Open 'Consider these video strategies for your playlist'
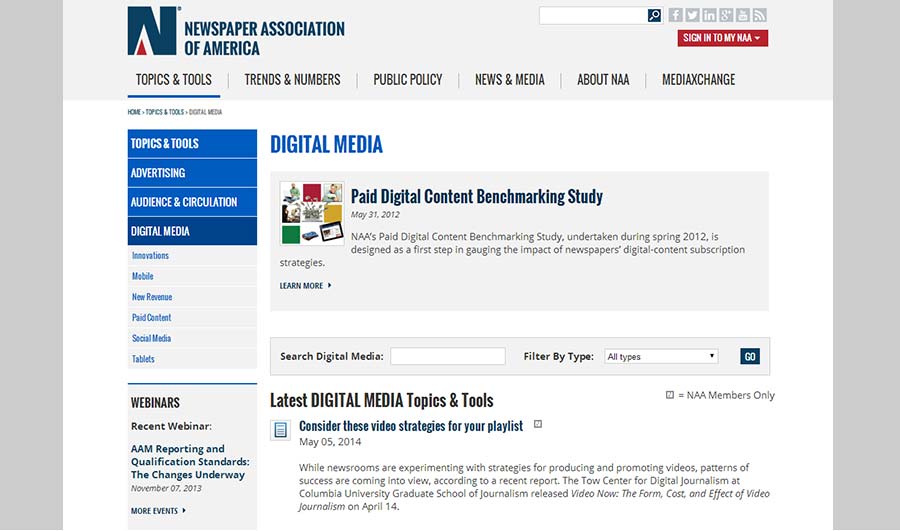The image size is (900, 531). pyautogui.click(x=411, y=426)
